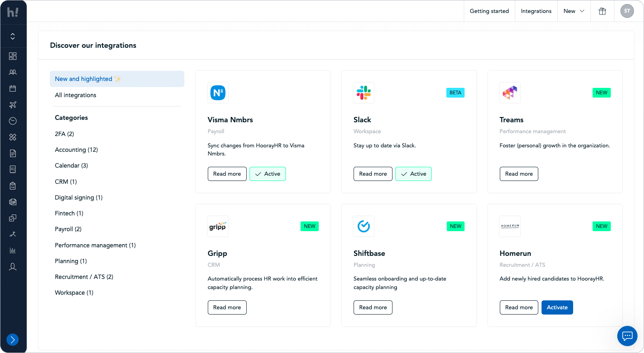Open the up-down switcher at sidebar top

13,36
